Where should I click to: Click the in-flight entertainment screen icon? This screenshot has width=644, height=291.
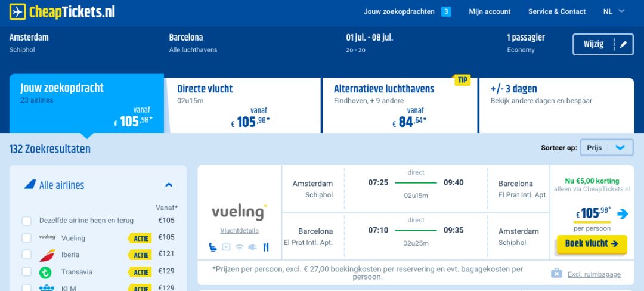(226, 247)
